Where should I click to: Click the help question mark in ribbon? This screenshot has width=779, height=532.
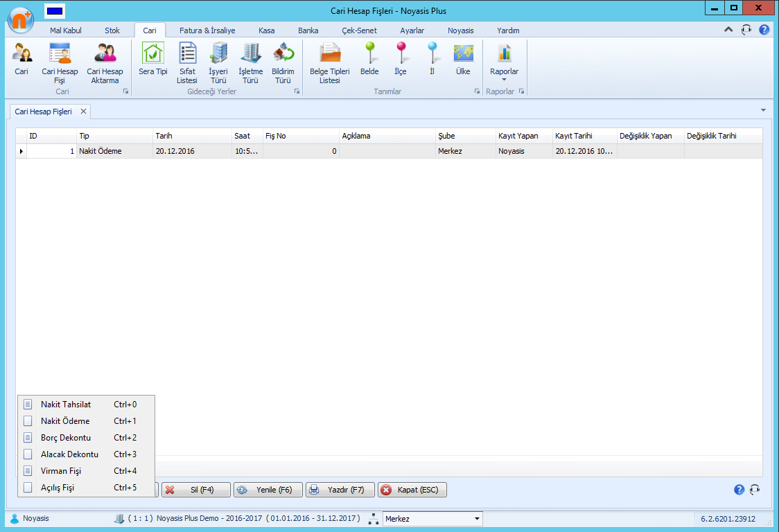click(x=764, y=30)
